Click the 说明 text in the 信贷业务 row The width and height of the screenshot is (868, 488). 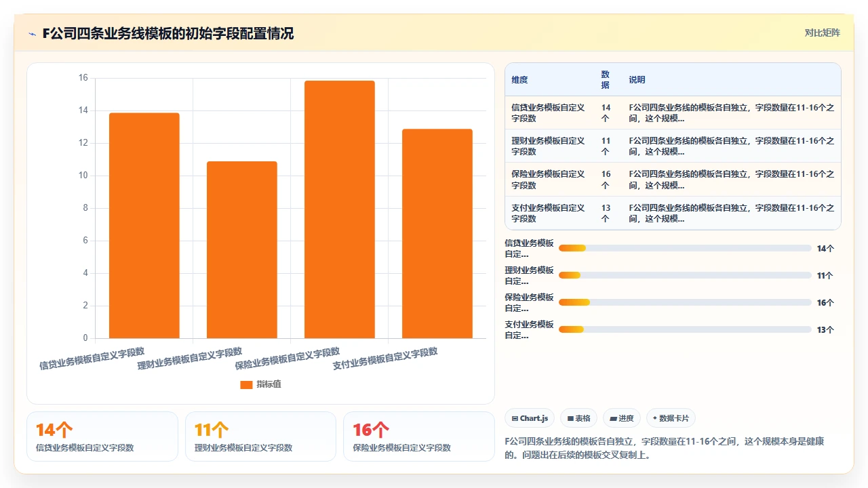[732, 113]
